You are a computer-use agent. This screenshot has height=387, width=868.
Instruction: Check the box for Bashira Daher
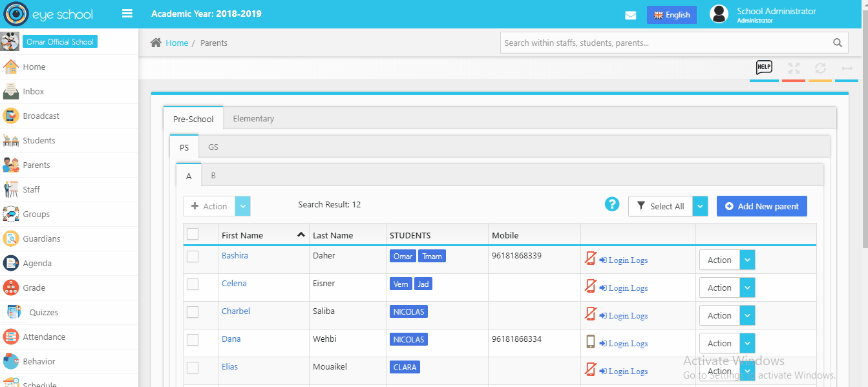[x=193, y=256]
